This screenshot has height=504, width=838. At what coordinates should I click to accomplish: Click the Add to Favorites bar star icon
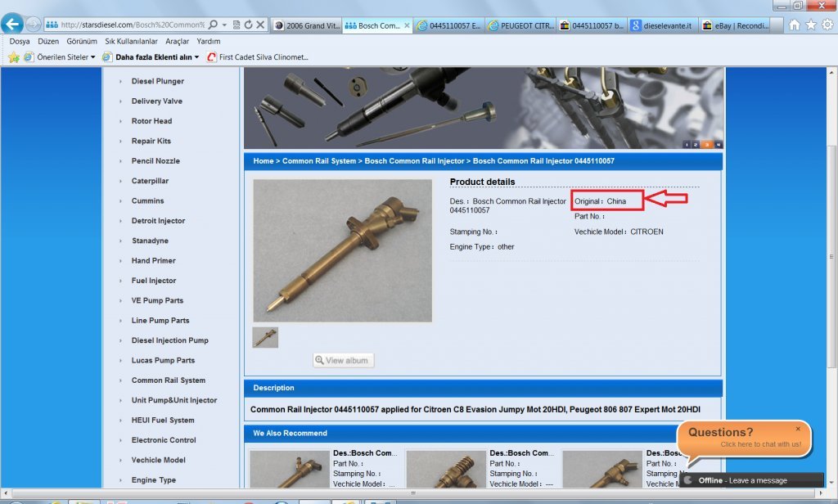(x=13, y=57)
